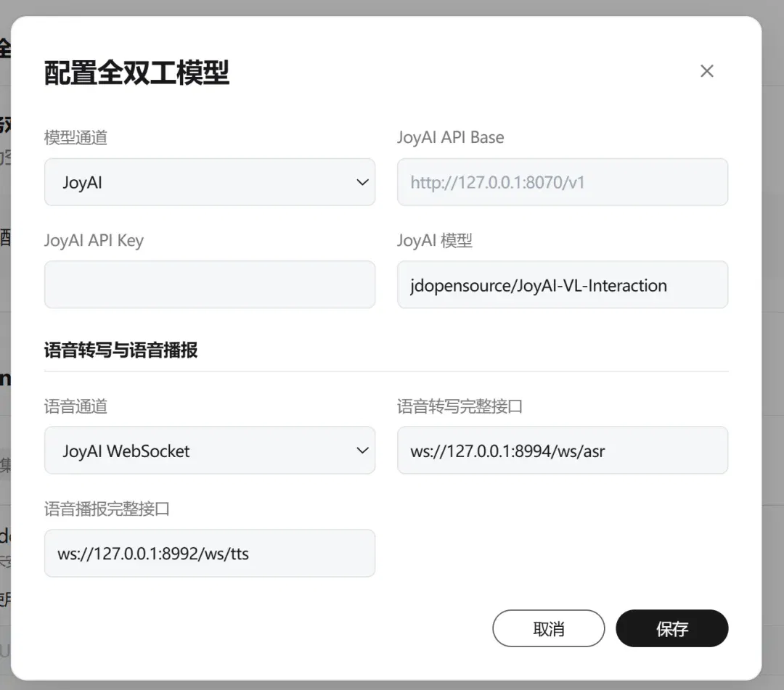
Task: Click the 语音播报完整接口 input field
Action: pyautogui.click(x=210, y=553)
